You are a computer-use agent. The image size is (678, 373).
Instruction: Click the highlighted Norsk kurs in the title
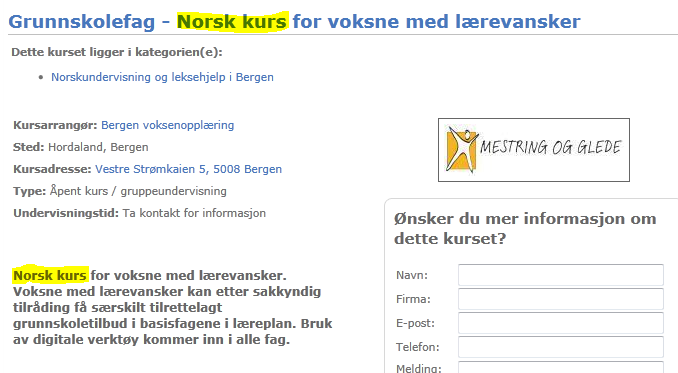click(x=232, y=22)
